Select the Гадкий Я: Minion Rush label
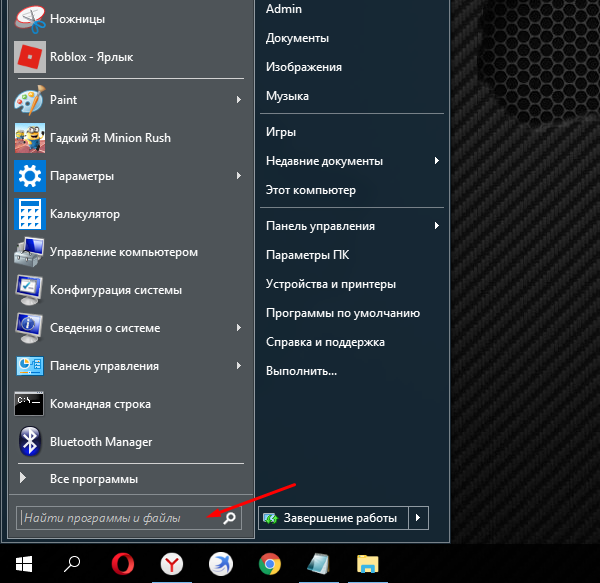Viewport: 600px width, 583px height. pyautogui.click(x=110, y=138)
